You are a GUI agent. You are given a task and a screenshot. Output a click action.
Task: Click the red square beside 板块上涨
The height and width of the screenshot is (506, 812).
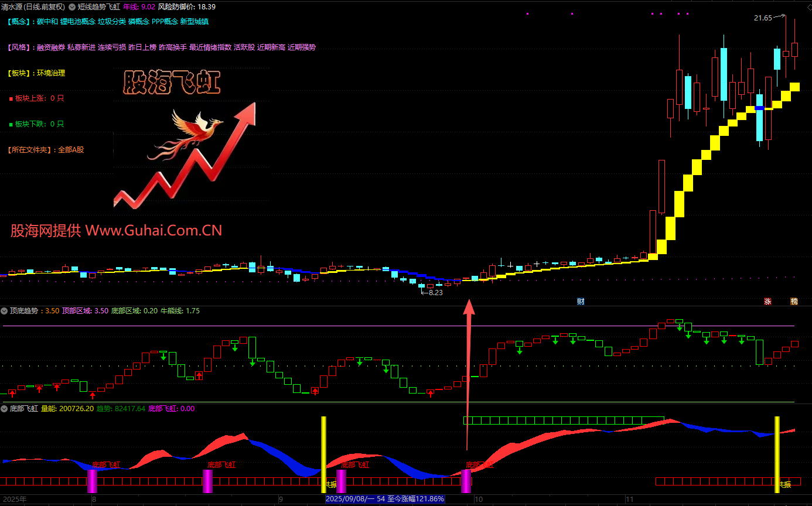tap(11, 99)
